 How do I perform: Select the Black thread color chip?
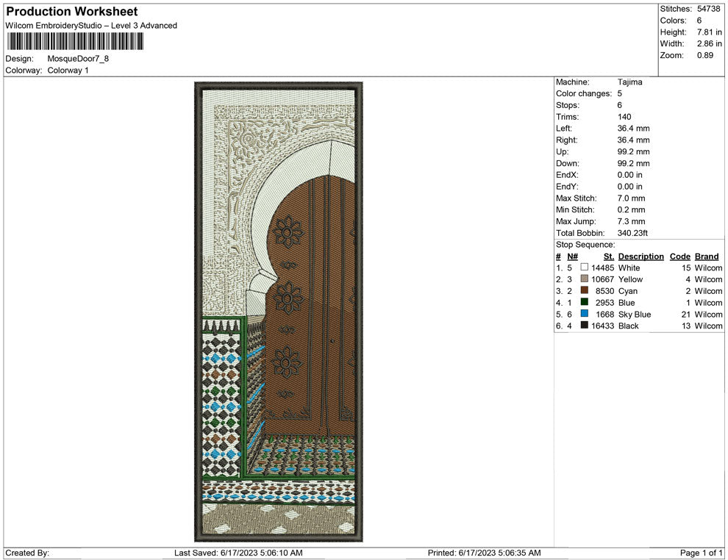point(585,326)
